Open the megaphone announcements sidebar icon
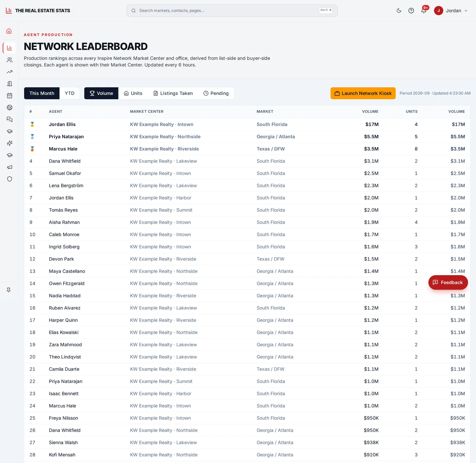Screen dimensions: 476x463 pyautogui.click(x=9, y=167)
